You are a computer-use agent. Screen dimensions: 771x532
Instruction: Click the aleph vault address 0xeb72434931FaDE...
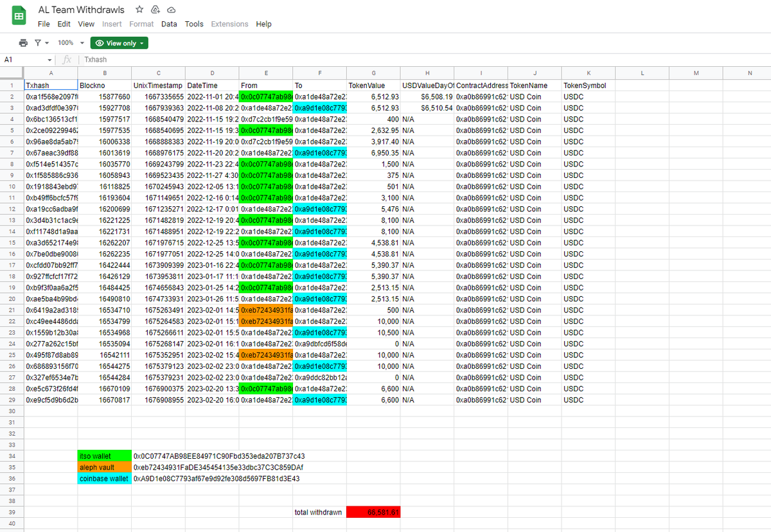click(x=218, y=467)
